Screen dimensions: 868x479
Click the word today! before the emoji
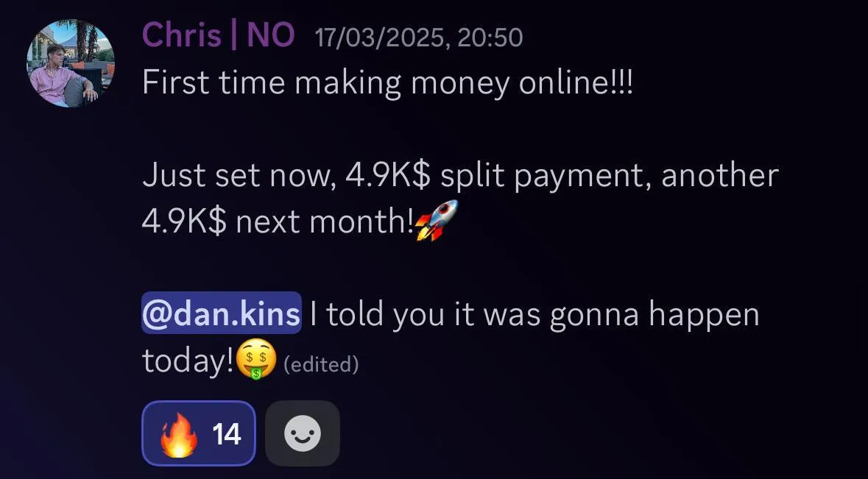pos(188,361)
